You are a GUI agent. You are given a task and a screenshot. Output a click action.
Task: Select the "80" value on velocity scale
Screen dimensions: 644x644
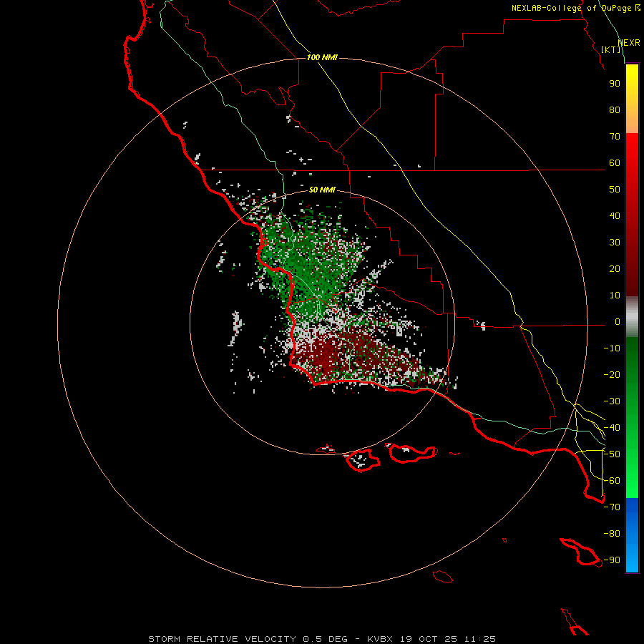tap(615, 110)
